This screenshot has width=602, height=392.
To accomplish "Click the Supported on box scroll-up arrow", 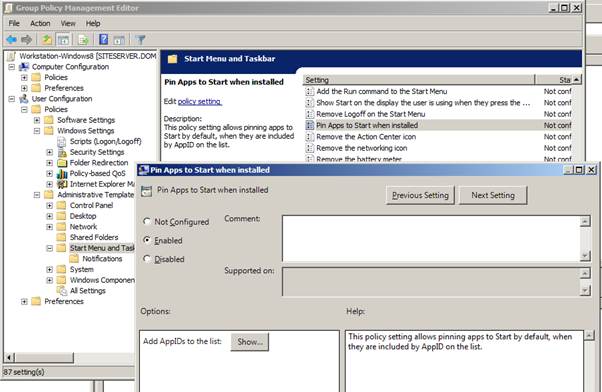I will [585, 273].
